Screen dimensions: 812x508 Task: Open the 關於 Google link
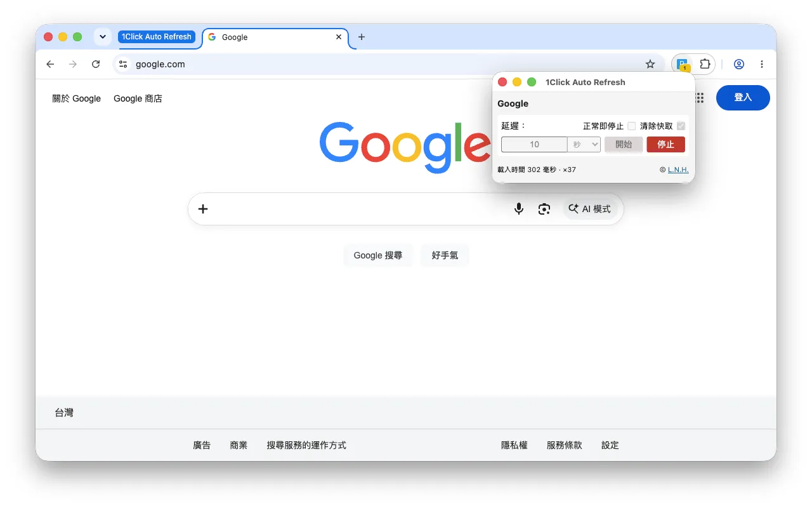[x=77, y=98]
